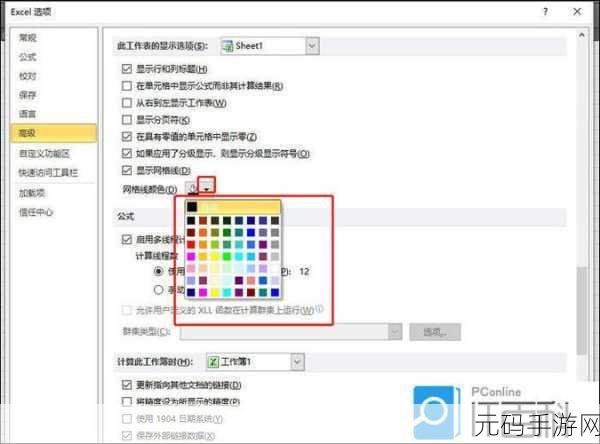Click the info icon beside XLL option

click(x=320, y=309)
